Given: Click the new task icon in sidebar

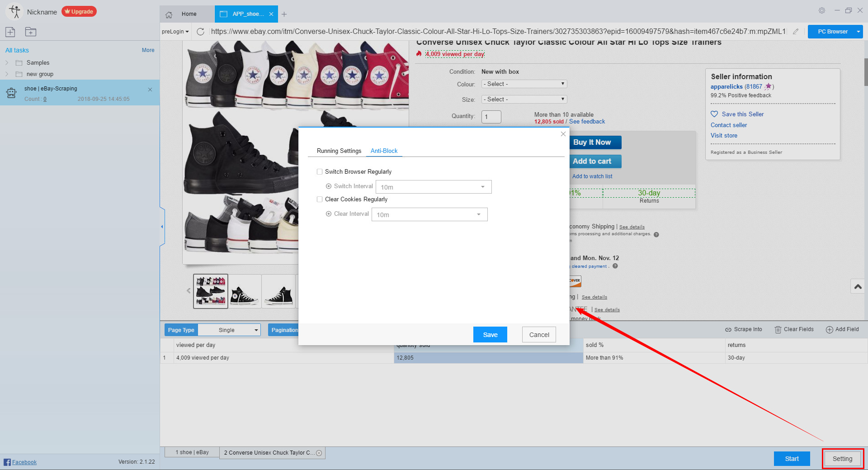Looking at the screenshot, I should coord(10,32).
